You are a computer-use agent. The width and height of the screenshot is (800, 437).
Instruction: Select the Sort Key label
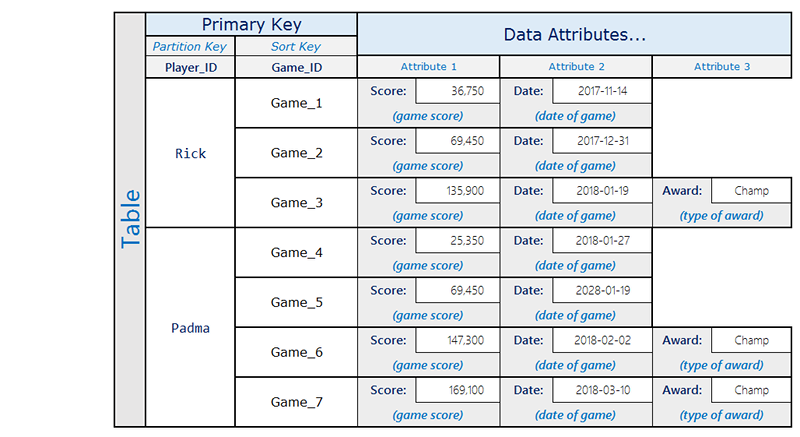(x=296, y=46)
